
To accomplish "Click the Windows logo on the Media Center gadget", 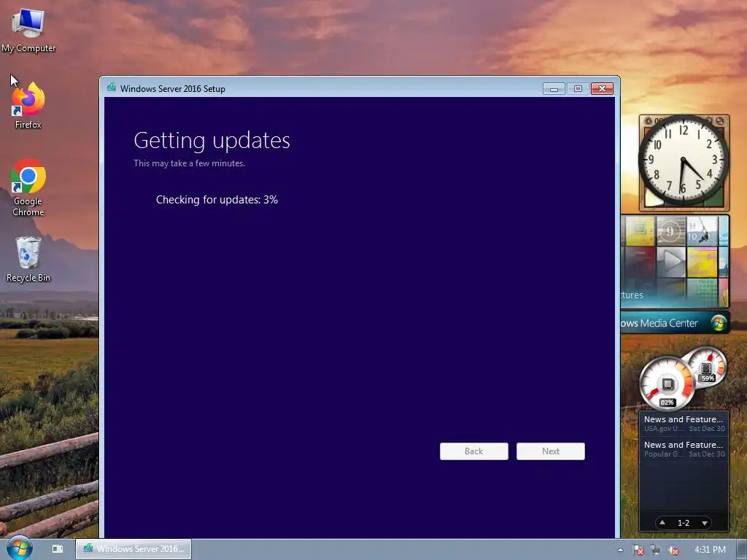I will (719, 323).
